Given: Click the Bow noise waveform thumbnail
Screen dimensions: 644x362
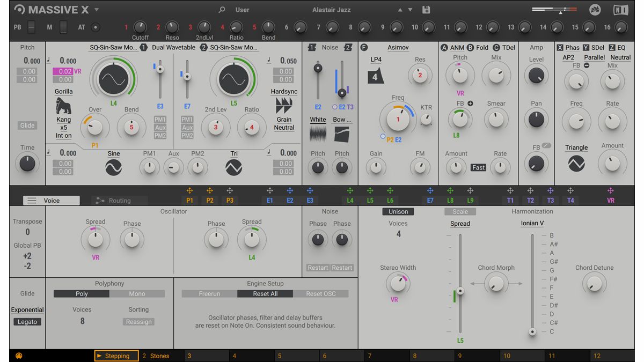Looking at the screenshot, I should pyautogui.click(x=342, y=134).
